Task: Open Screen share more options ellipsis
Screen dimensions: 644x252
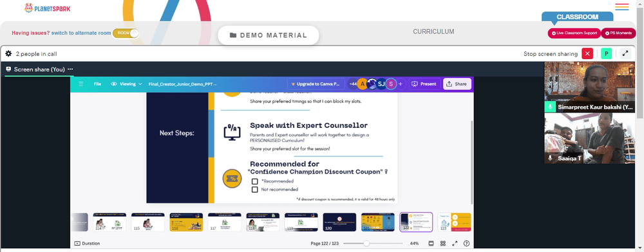Action: (70, 69)
